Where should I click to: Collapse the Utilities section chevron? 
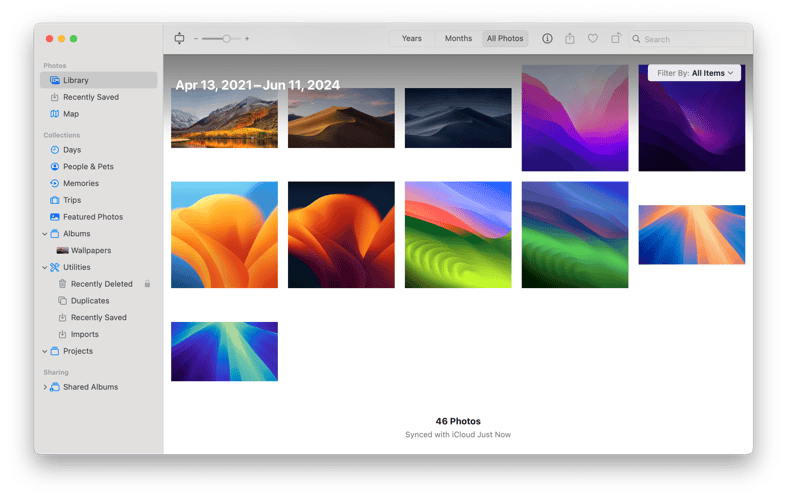(x=45, y=268)
